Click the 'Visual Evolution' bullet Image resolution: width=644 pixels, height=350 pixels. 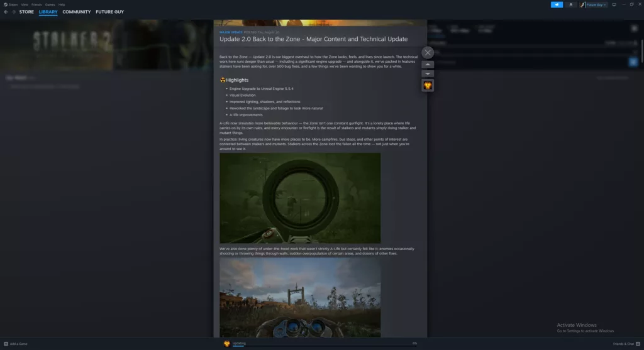tap(242, 95)
